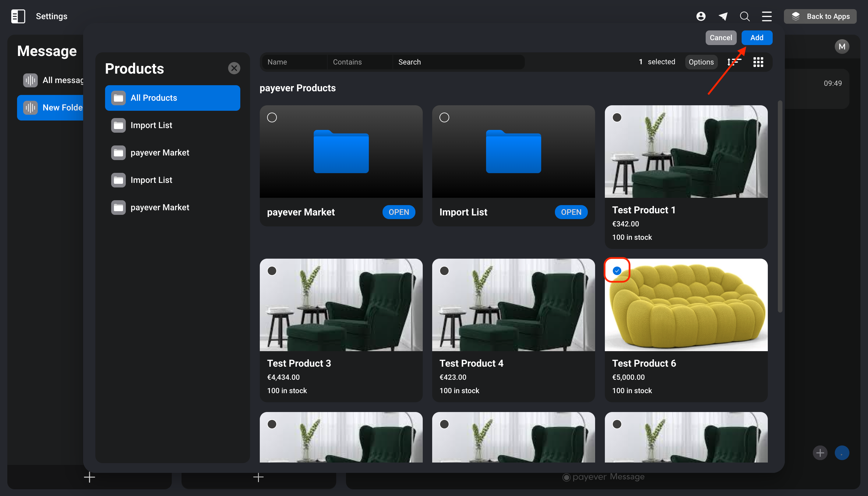Screen dimensions: 868x496
Task: Click Test Product 6 yellow sofa thumbnail
Action: coord(686,305)
